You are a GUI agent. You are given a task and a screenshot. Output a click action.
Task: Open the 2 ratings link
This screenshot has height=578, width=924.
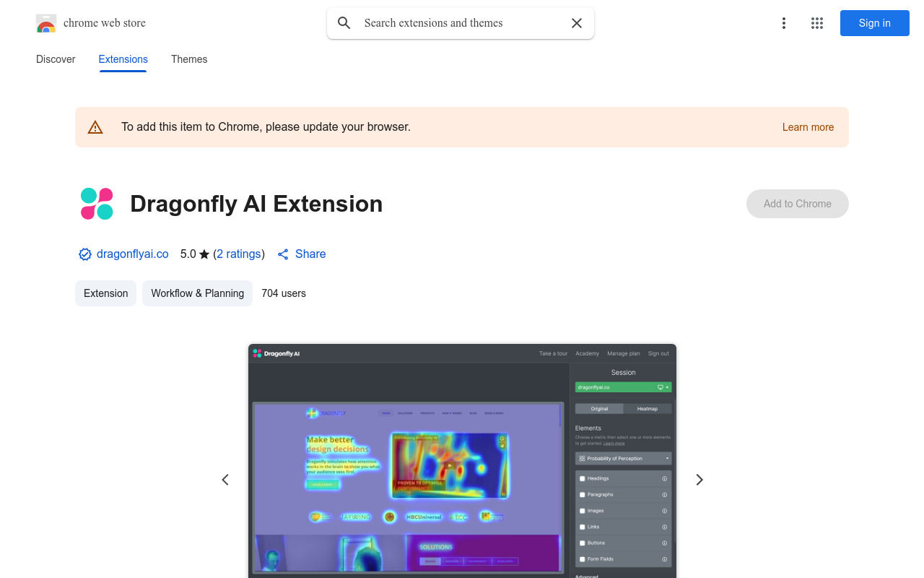tap(239, 254)
